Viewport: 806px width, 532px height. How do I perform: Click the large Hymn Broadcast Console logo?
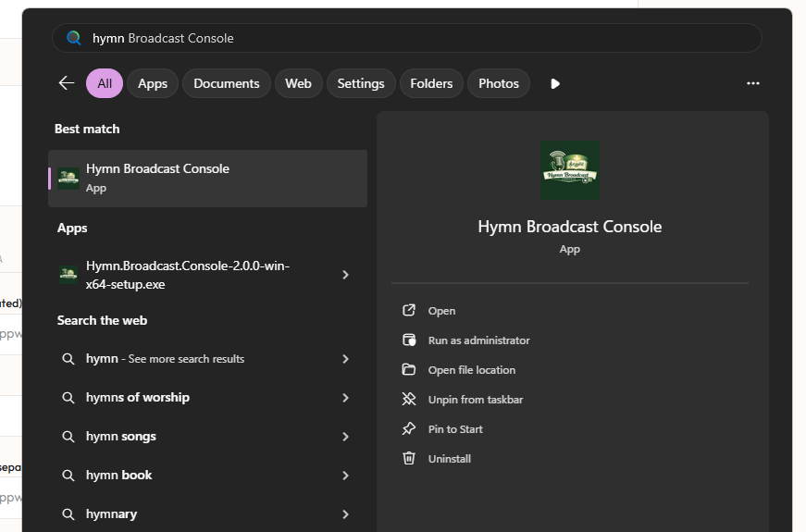[569, 170]
